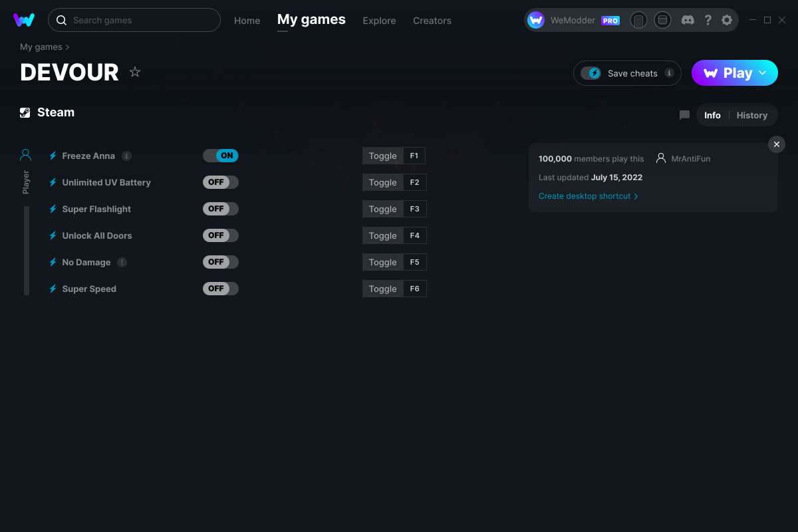
Task: Click the PRO badge
Action: [x=610, y=21]
